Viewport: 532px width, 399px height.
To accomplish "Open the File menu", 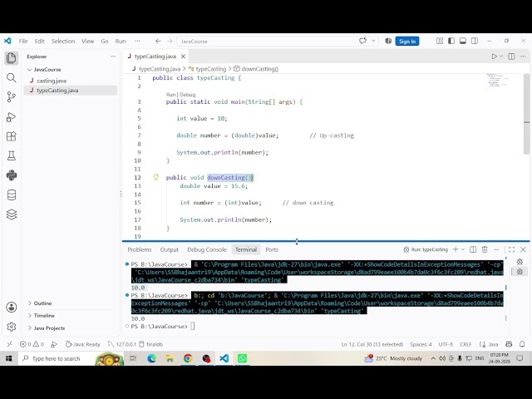I will coord(23,41).
